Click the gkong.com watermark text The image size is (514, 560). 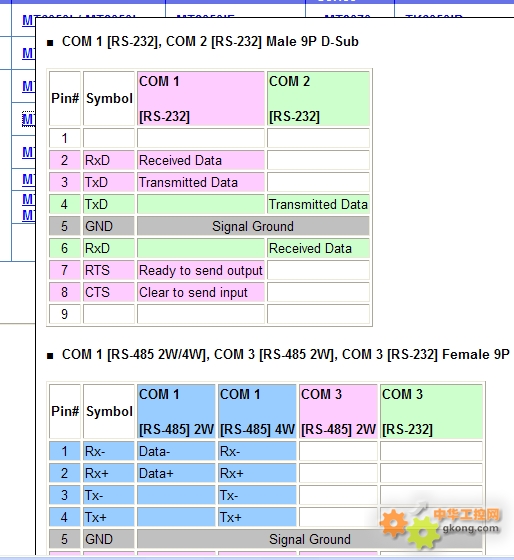point(470,528)
